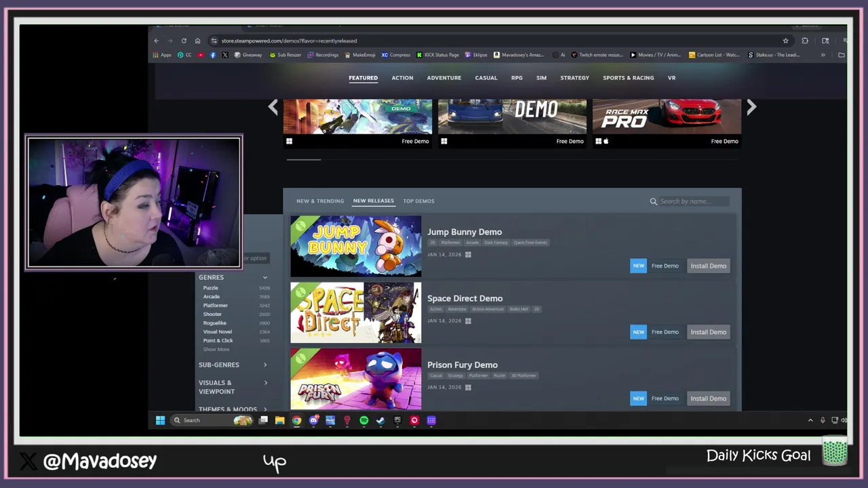Open the X bookmark icon
The image size is (868, 488).
pos(224,55)
